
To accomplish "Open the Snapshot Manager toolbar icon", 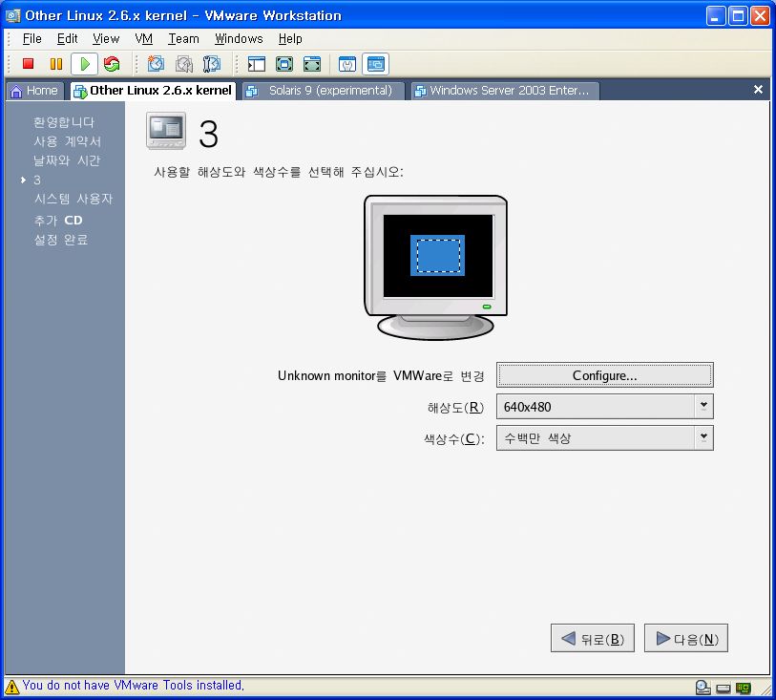I will (212, 64).
